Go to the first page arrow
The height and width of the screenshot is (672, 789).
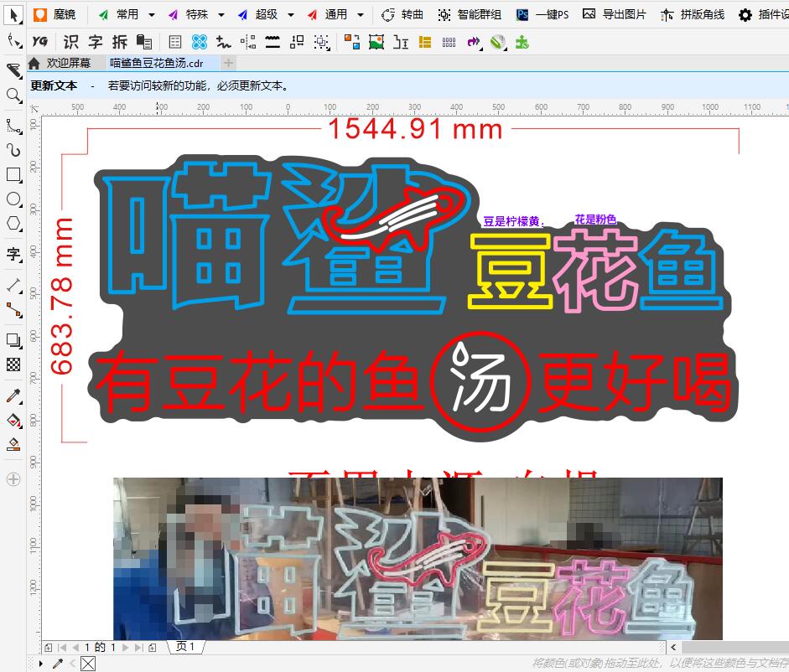point(62,648)
